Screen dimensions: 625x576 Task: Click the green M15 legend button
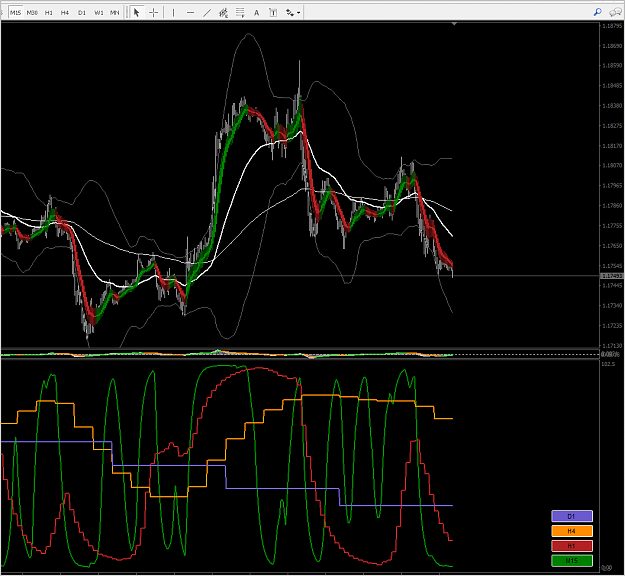[x=572, y=560]
